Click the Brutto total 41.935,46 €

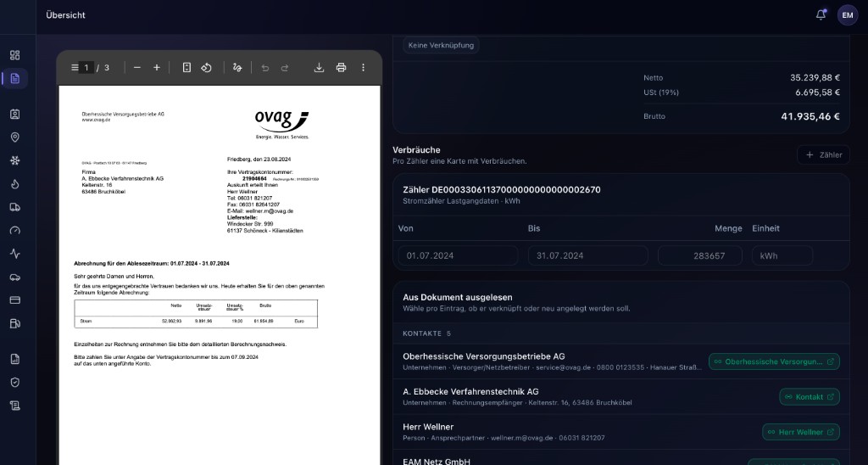pyautogui.click(x=810, y=116)
